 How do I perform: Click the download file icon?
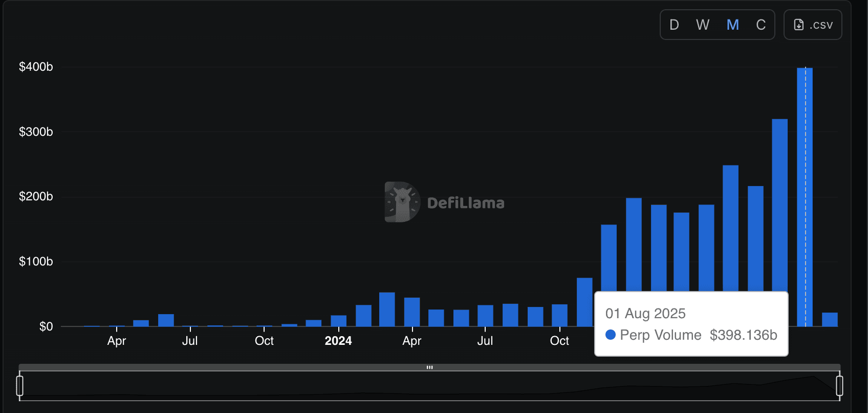click(x=798, y=25)
